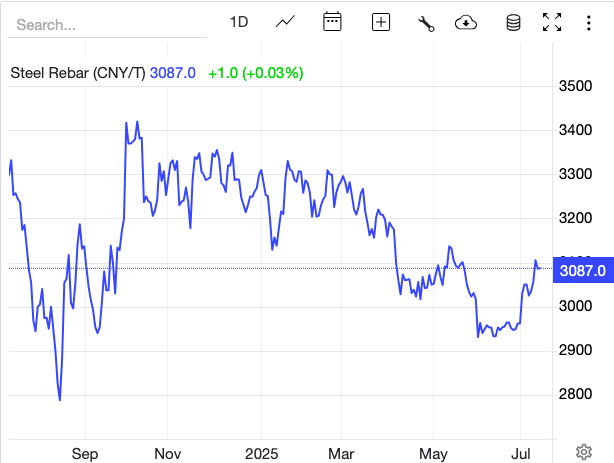Viewport: 614px width, 463px height.
Task: Click the Steel Rebar (CNY/T) title
Action: pyautogui.click(x=78, y=73)
